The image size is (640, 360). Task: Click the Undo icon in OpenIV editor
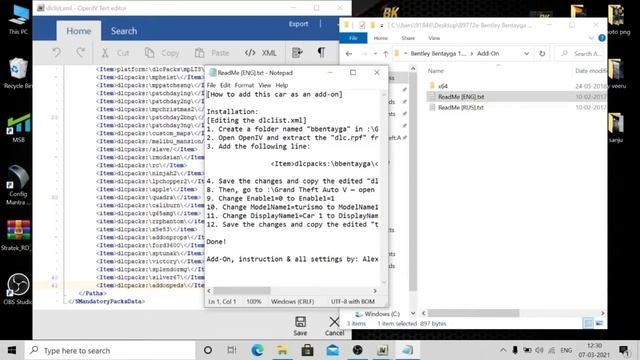point(57,53)
